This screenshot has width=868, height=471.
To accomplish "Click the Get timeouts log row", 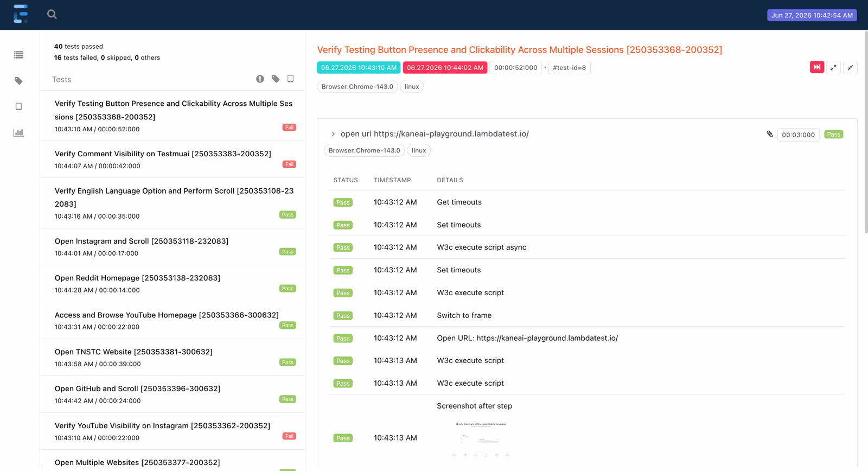I will coord(587,202).
